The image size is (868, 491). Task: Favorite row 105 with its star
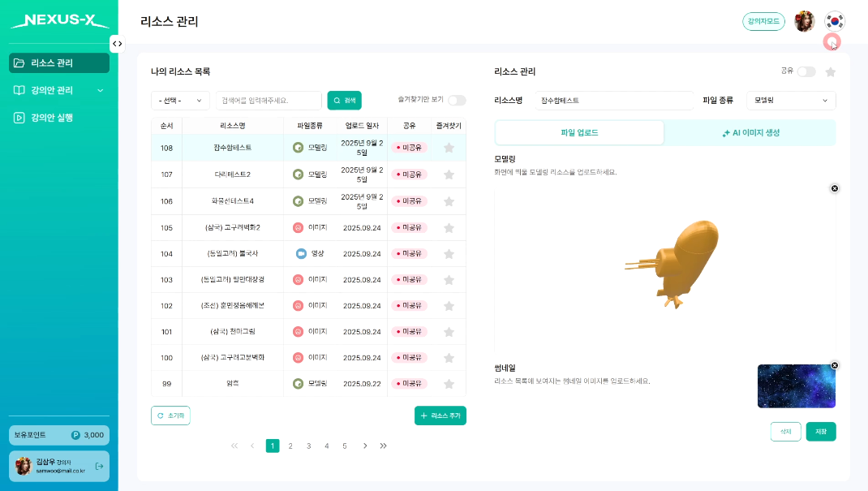tap(449, 228)
